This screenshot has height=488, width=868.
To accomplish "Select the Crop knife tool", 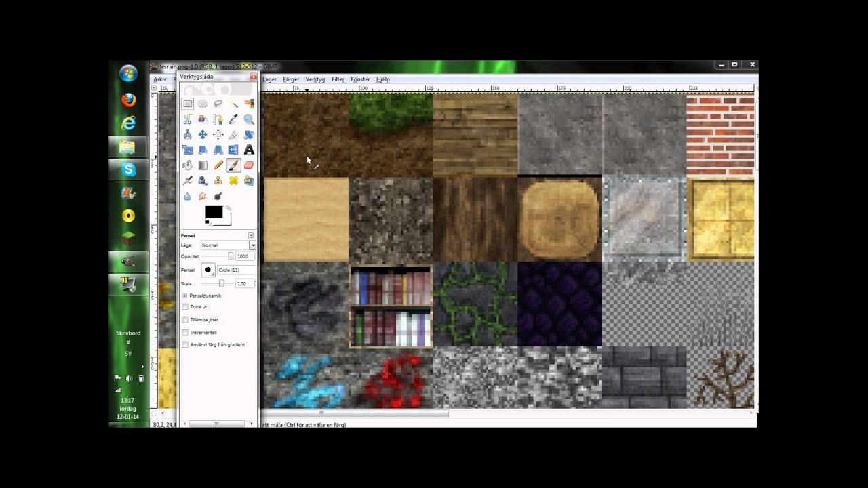I will 233,134.
